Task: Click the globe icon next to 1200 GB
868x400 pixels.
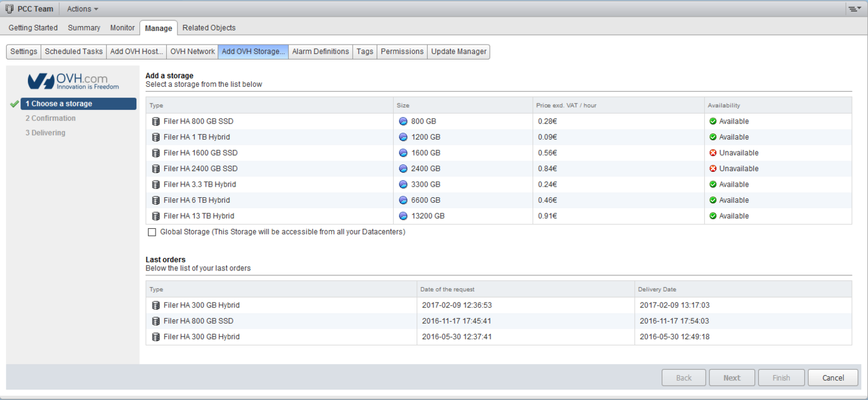Action: point(403,136)
